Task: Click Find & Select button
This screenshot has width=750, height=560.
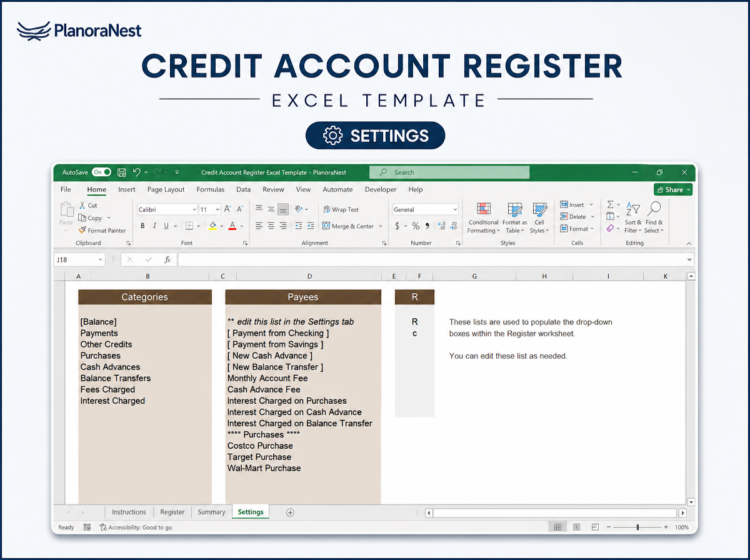Action: (654, 218)
